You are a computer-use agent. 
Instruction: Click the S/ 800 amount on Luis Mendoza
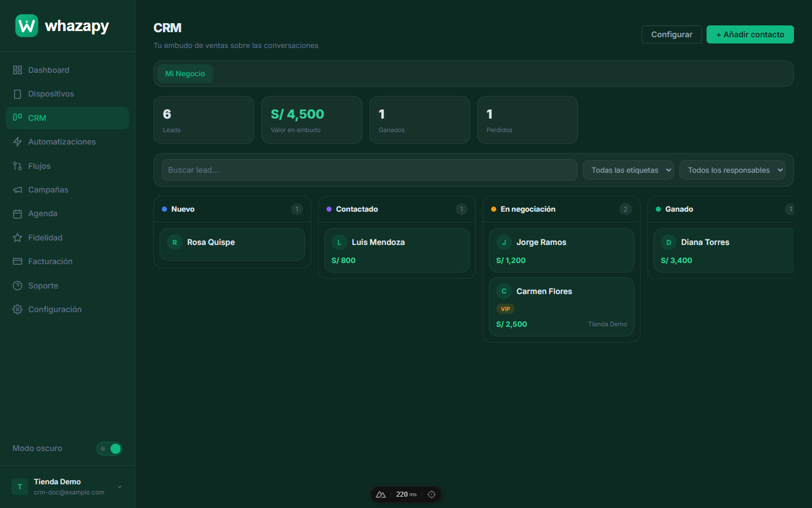pos(343,260)
